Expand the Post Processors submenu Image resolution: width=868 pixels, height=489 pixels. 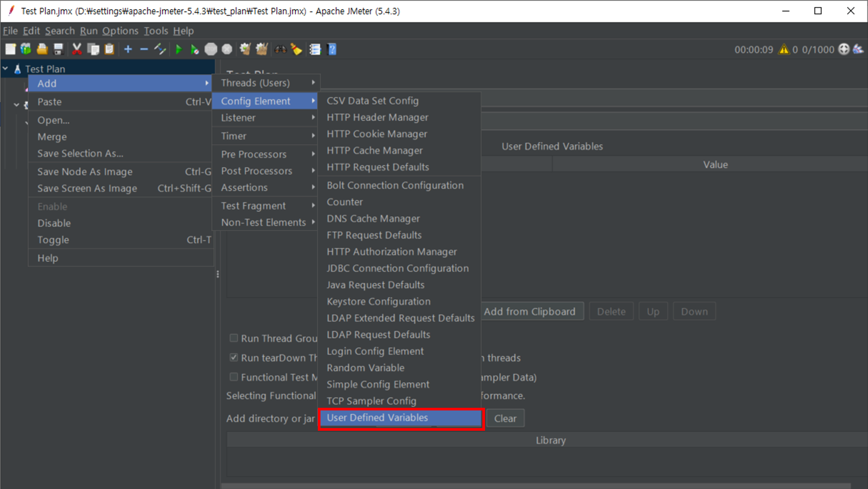[x=266, y=170]
